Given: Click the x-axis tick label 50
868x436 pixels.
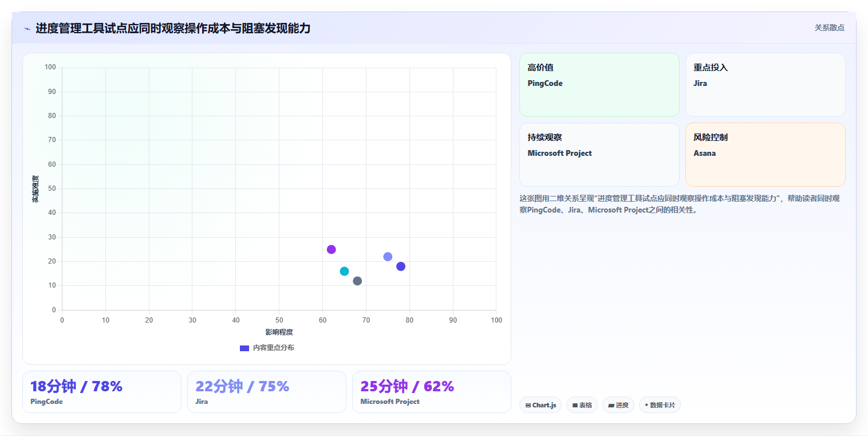Looking at the screenshot, I should click(x=279, y=320).
